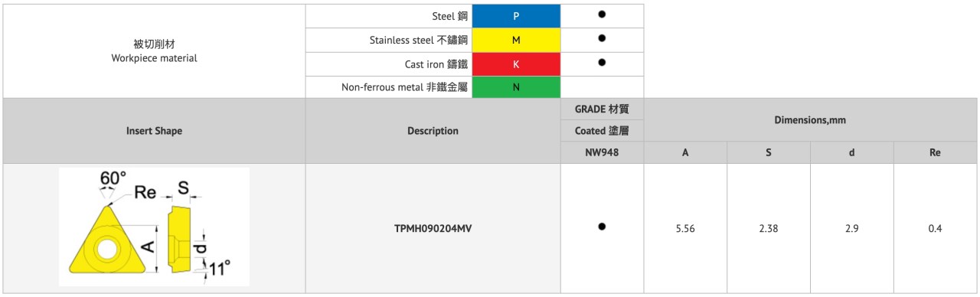Click the Dimensions,mm header
Image resolution: width=980 pixels, height=297 pixels.
[810, 120]
